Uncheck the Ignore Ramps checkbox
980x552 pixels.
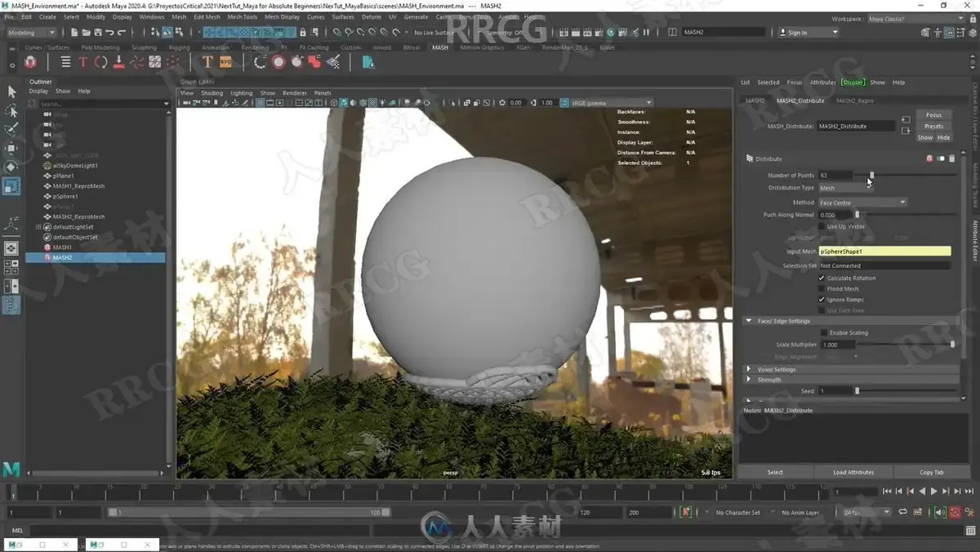[x=822, y=300]
